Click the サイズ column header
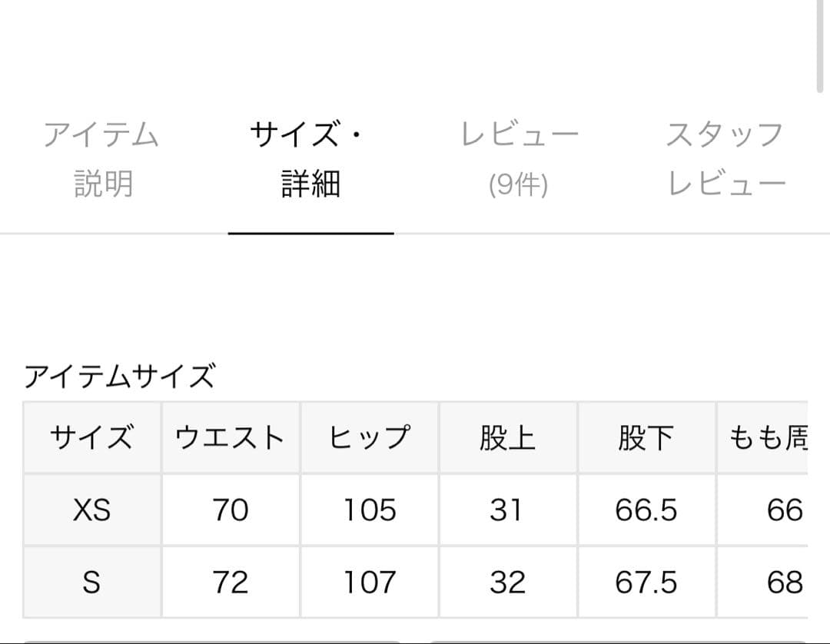Screen dimensions: 830x644 pos(91,438)
